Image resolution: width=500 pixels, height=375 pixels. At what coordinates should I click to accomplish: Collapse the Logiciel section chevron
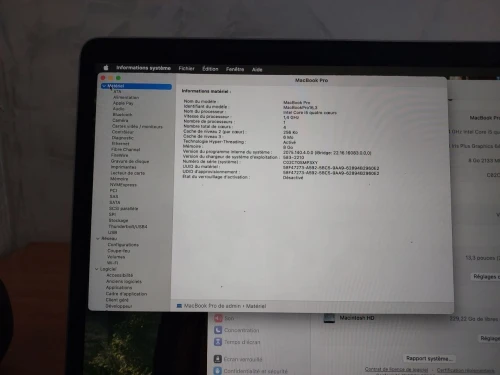(x=97, y=269)
